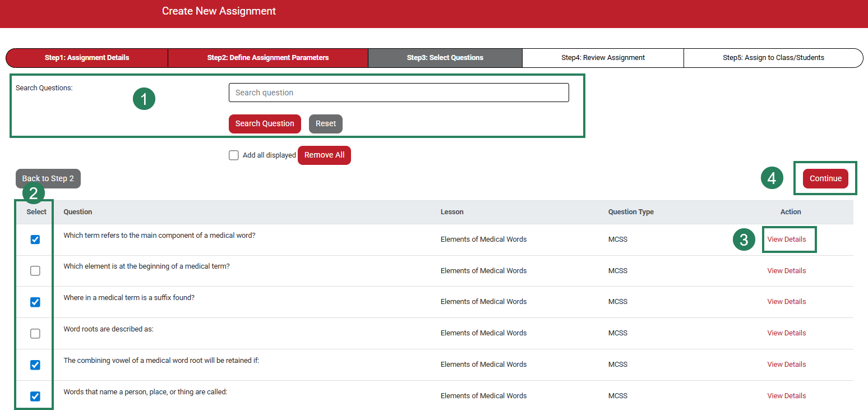Click the Remove All button
The height and width of the screenshot is (410, 868).
(324, 155)
